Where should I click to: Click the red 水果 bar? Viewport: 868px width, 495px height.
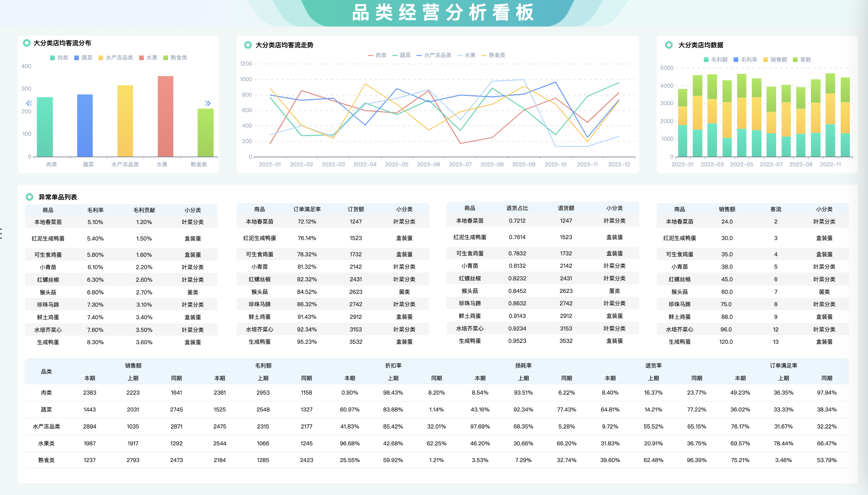166,117
